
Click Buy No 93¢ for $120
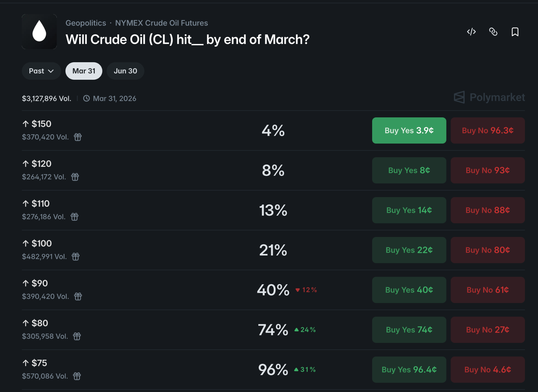click(x=487, y=170)
